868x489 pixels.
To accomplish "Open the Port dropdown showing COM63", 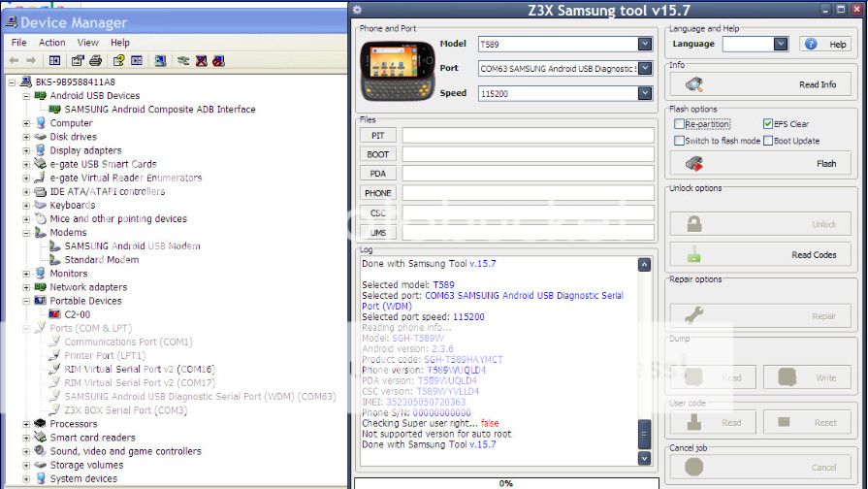I will click(644, 68).
